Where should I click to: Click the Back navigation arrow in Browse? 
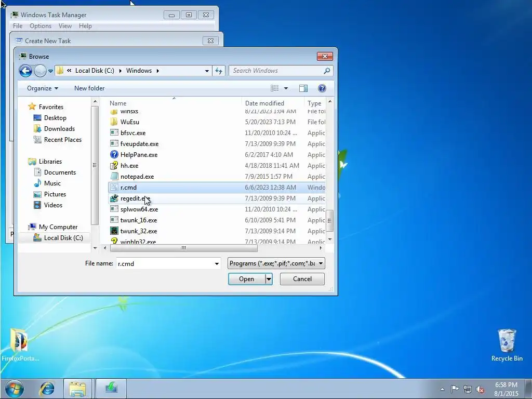(x=25, y=71)
